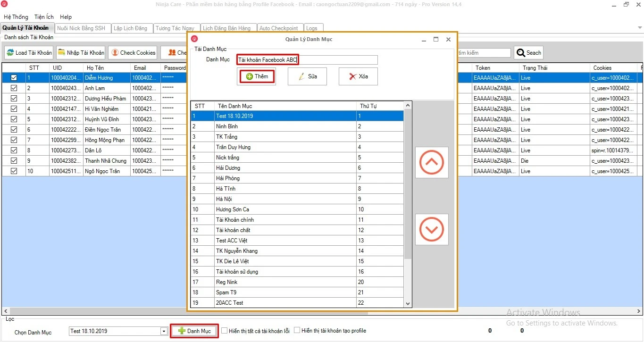Click Trạng Thái column header in main table
Screen dimensions: 644x342
(x=554, y=68)
